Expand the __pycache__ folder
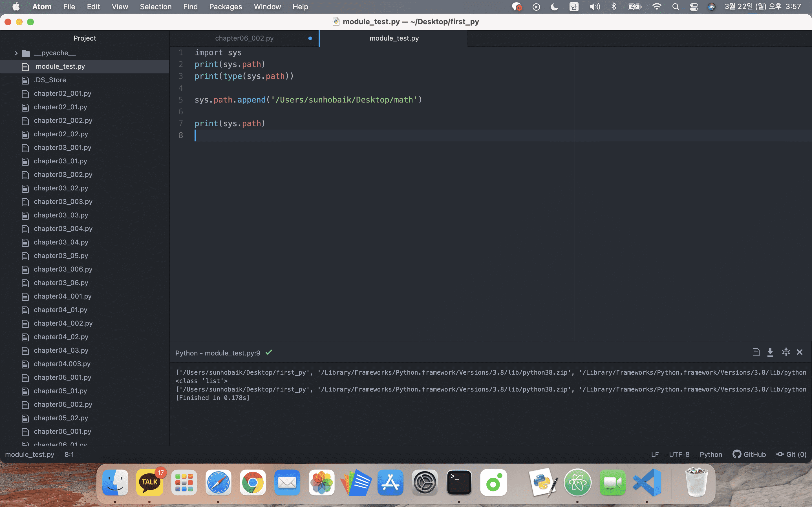 [x=16, y=53]
